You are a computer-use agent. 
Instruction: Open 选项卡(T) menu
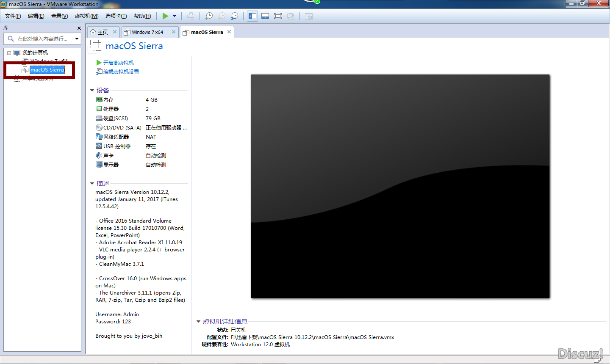point(116,16)
